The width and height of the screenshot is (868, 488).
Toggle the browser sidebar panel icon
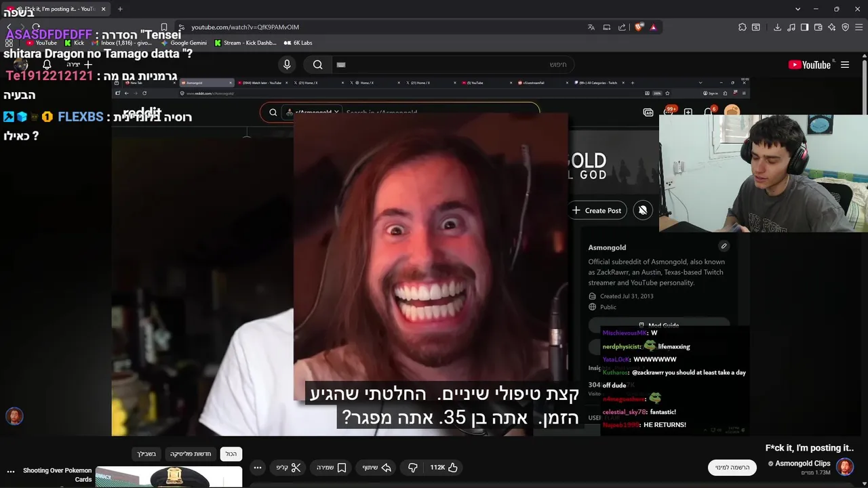point(804,27)
